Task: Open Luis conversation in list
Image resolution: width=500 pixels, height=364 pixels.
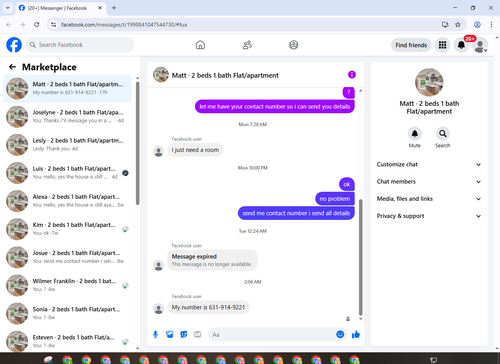Action: 67,173
